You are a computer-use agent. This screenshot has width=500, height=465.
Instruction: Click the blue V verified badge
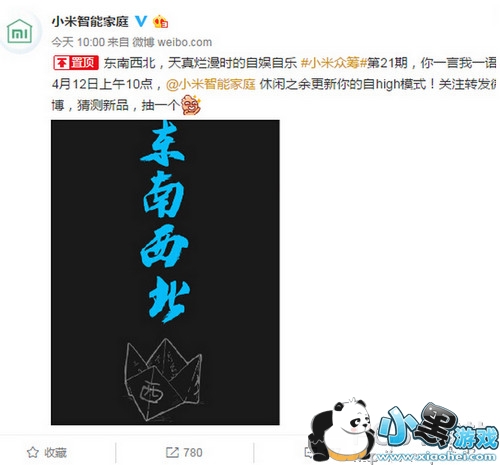(141, 22)
